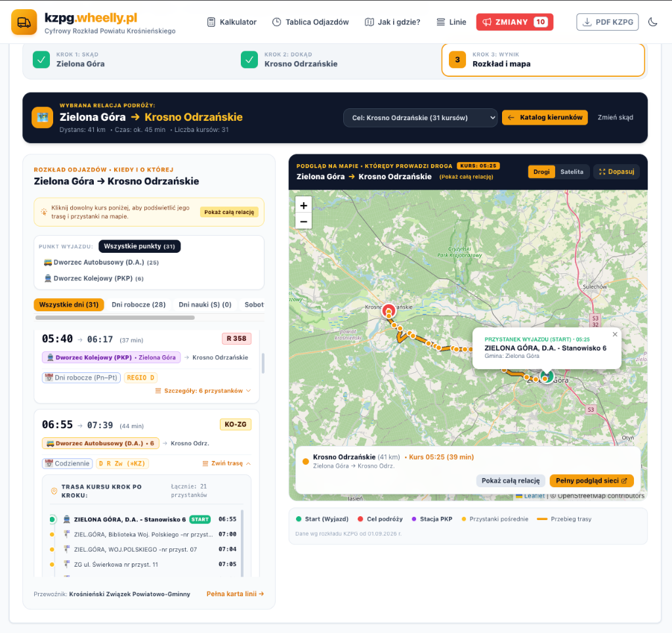The width and height of the screenshot is (672, 633).
Task: Select Krok 3 Rozkład i mapa step
Action: (x=543, y=60)
